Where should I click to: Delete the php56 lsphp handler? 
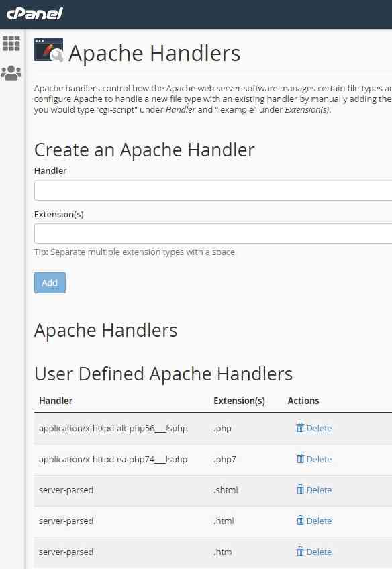point(319,428)
